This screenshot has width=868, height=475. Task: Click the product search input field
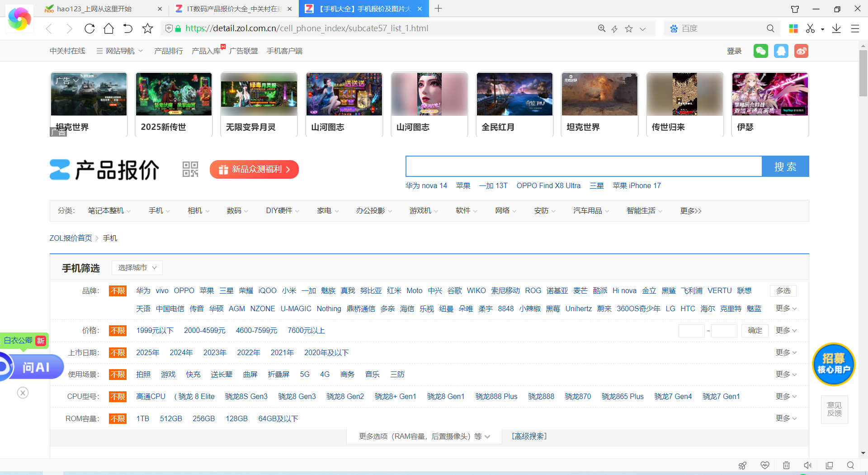(x=583, y=166)
